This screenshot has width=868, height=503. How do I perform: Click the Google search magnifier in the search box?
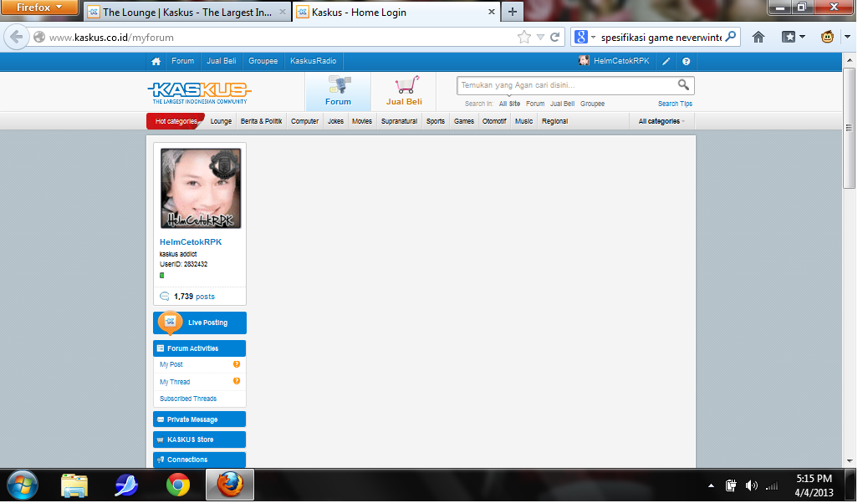click(x=731, y=37)
